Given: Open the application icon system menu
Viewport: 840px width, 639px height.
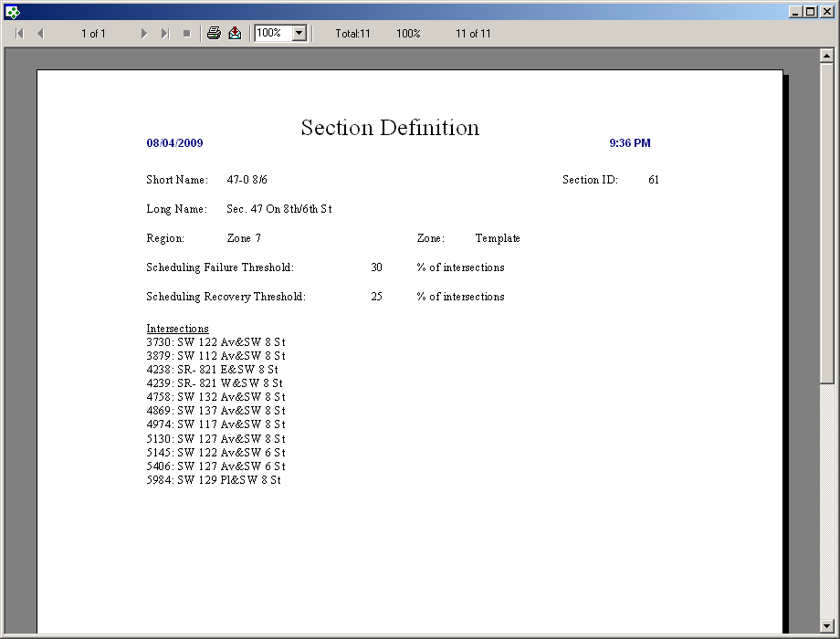Looking at the screenshot, I should [x=11, y=11].
